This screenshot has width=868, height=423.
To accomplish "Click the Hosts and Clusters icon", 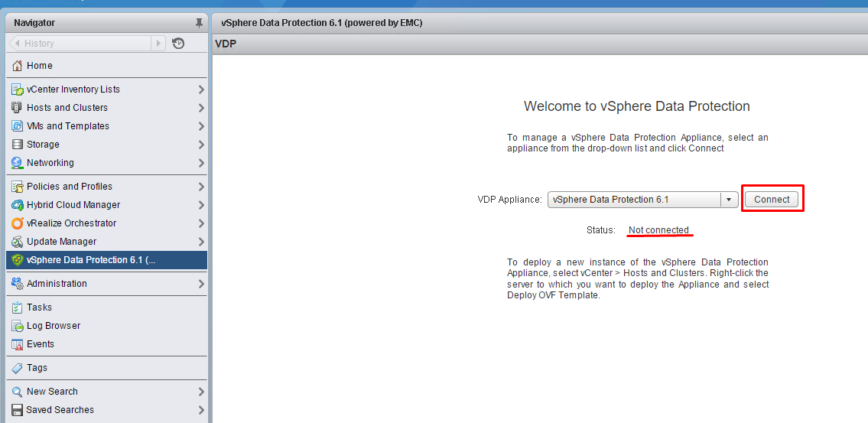I will tap(17, 107).
